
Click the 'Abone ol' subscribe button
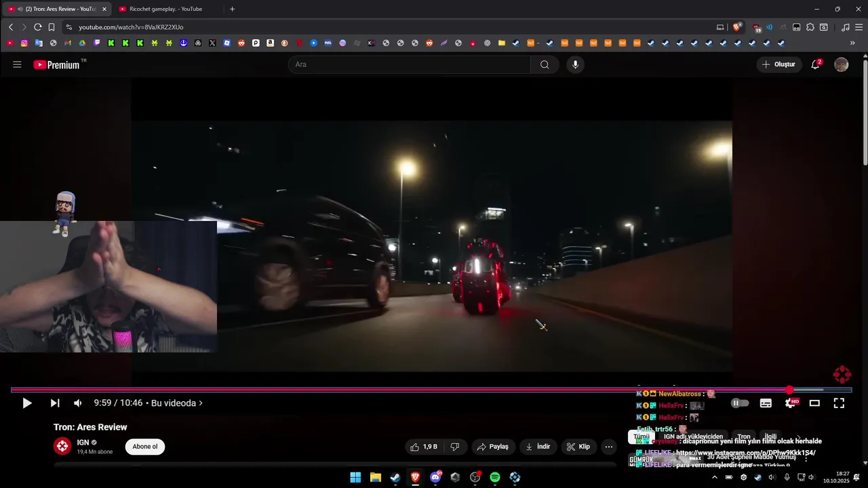[145, 447]
